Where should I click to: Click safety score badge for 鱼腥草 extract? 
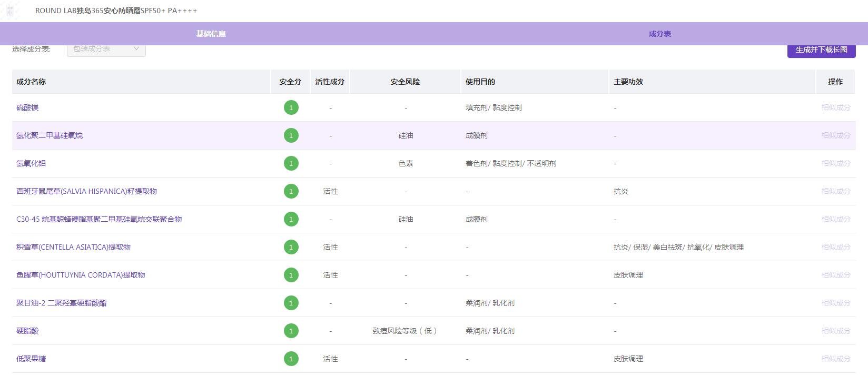click(x=291, y=275)
